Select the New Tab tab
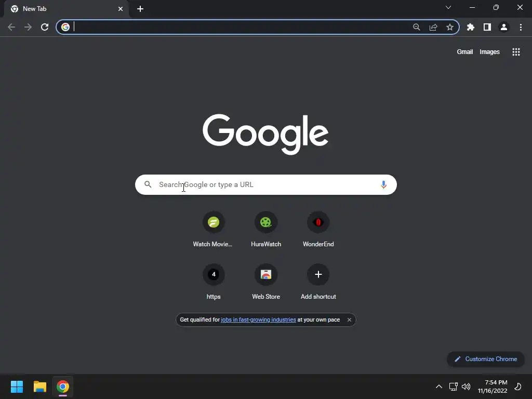Screen dimensions: 532x399 [x=66, y=9]
